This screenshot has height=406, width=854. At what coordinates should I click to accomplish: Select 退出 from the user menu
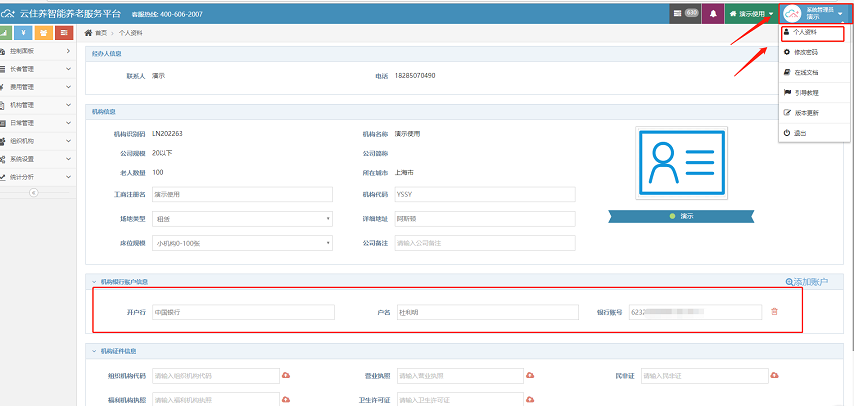(x=800, y=133)
